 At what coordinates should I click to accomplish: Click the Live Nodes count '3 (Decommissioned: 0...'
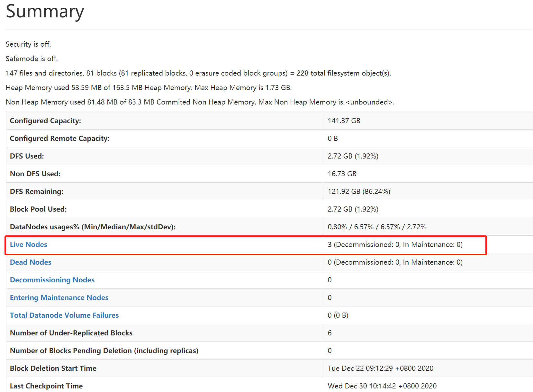395,244
